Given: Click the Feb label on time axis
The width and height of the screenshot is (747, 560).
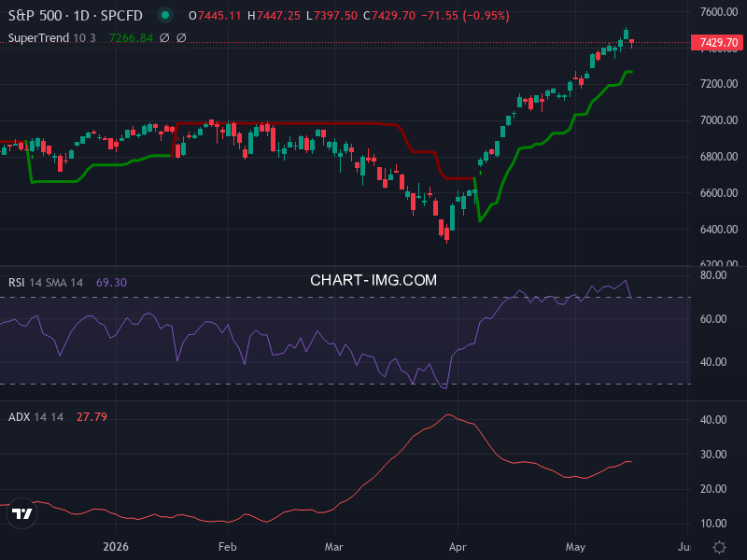Looking at the screenshot, I should point(227,547).
